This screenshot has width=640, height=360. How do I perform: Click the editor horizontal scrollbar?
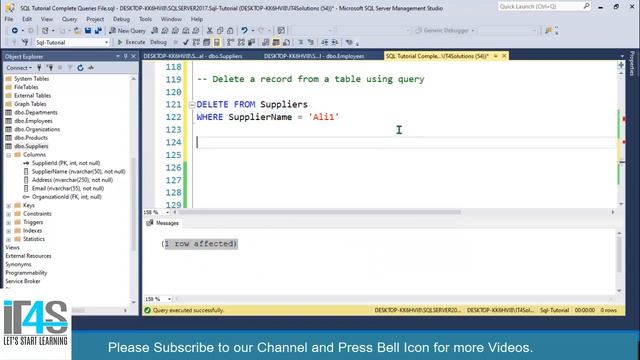tap(320, 212)
